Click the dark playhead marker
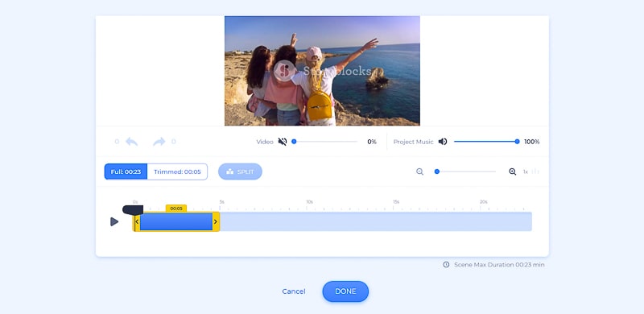The image size is (644, 314). coord(133,210)
